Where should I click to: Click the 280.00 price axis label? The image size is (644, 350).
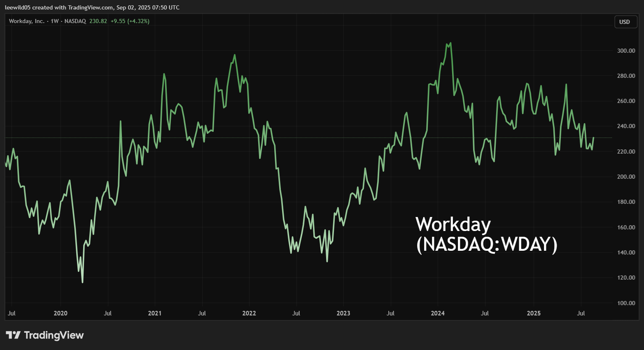pyautogui.click(x=626, y=76)
